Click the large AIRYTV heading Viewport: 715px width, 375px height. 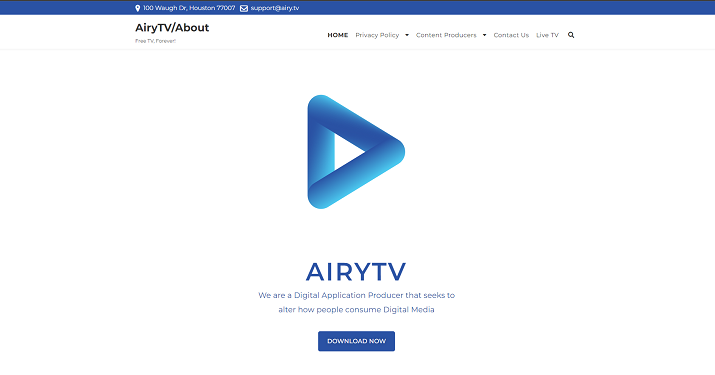(x=356, y=272)
